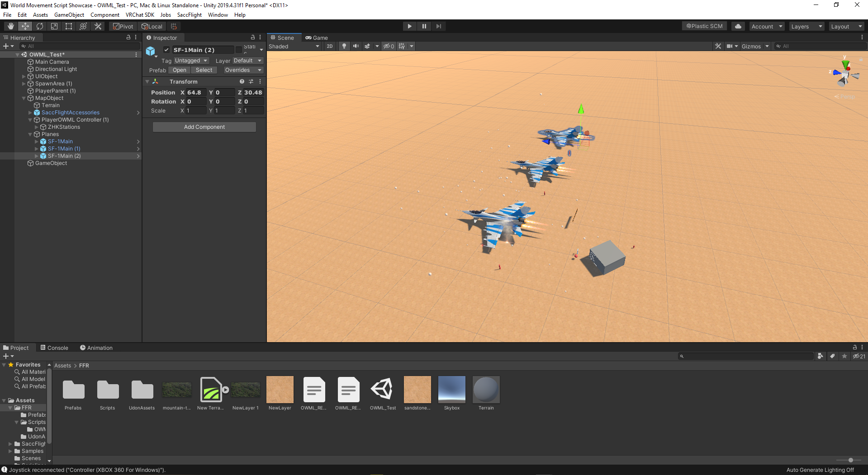868x475 pixels.
Task: Select the Move tool
Action: coord(25,26)
